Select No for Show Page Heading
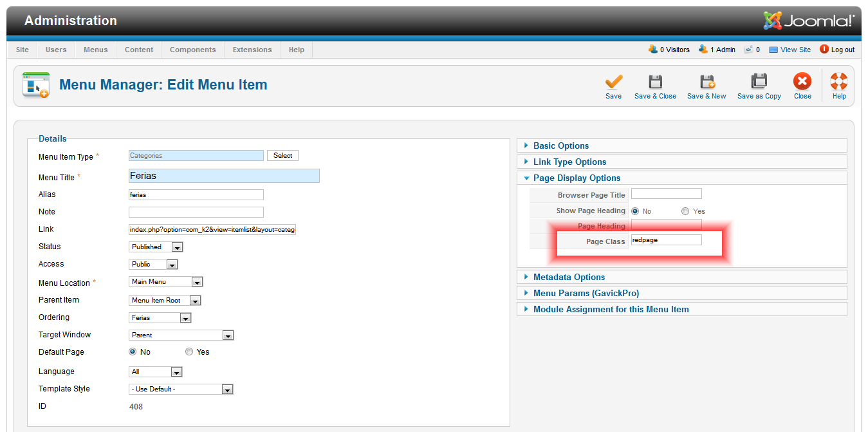 click(x=635, y=211)
